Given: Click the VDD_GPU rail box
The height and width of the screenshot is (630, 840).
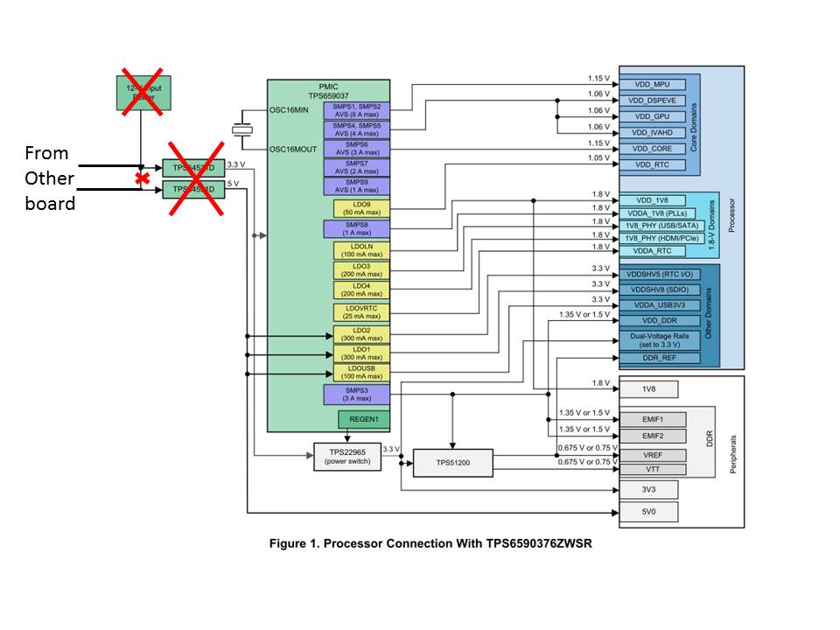Looking at the screenshot, I should (652, 116).
